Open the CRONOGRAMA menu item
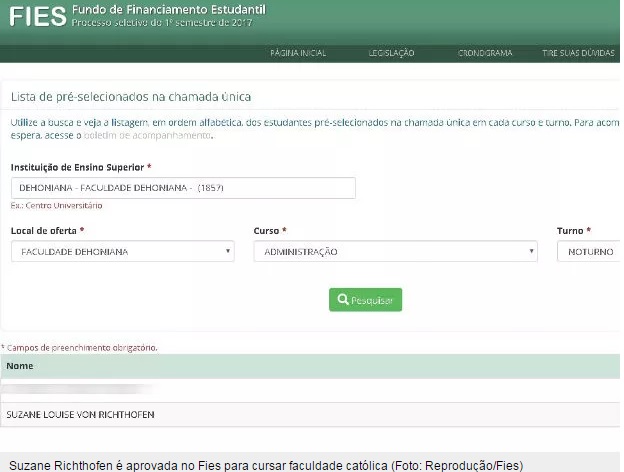624x472 pixels. tap(485, 53)
